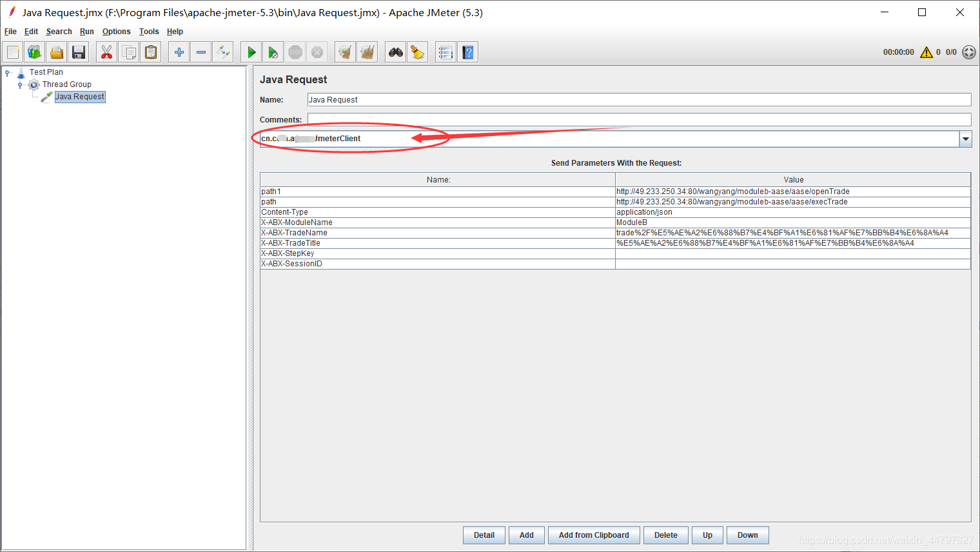Click the Clear results broom icon
The width and height of the screenshot is (980, 552).
346,52
